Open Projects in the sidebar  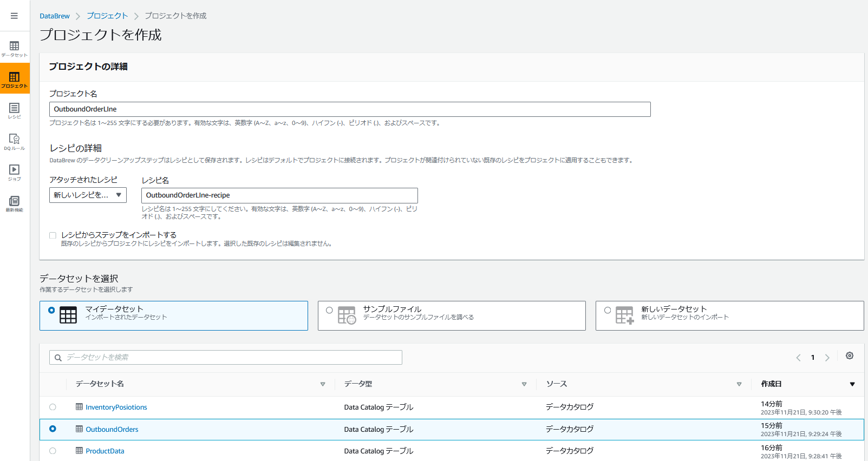coord(15,79)
